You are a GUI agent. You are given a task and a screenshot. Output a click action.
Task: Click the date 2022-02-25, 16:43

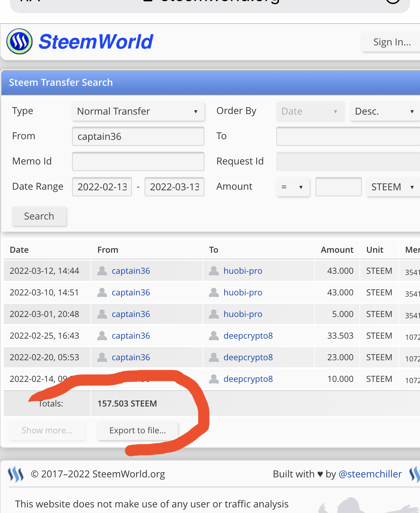[44, 336]
